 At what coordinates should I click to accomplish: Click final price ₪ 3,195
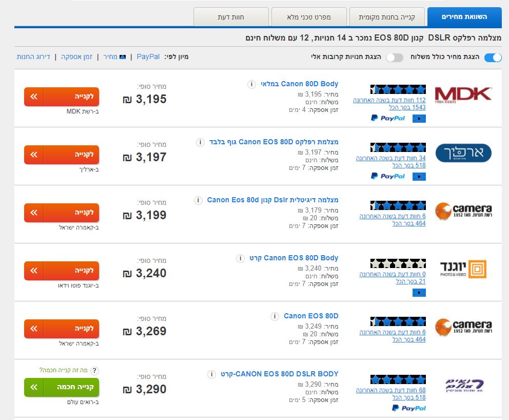tap(145, 99)
